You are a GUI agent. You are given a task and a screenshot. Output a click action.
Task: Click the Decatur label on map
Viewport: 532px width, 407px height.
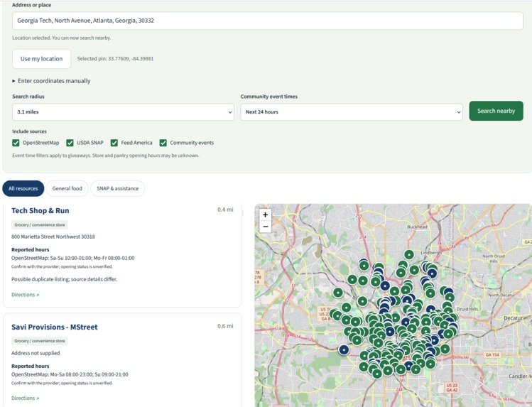[x=513, y=318]
